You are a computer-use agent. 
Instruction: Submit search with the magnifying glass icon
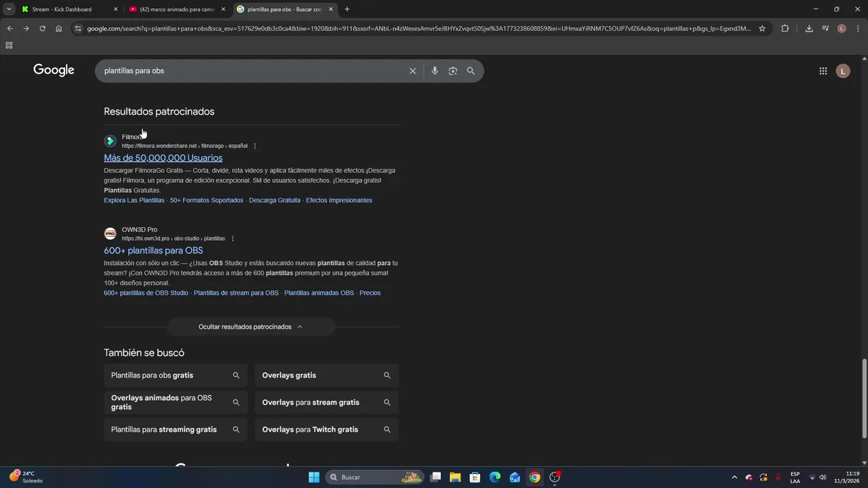(x=471, y=70)
